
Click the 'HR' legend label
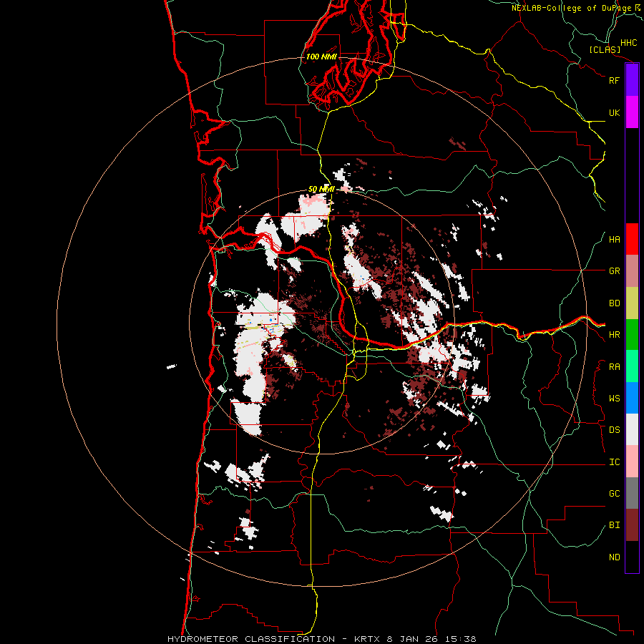(x=615, y=335)
